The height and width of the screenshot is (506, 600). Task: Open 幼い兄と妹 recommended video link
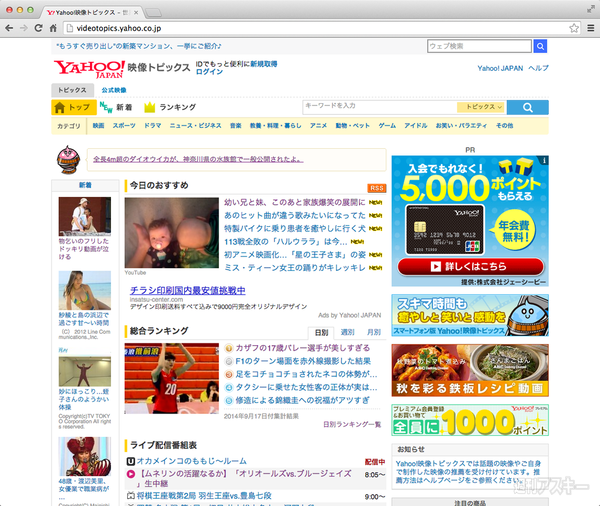pyautogui.click(x=295, y=202)
